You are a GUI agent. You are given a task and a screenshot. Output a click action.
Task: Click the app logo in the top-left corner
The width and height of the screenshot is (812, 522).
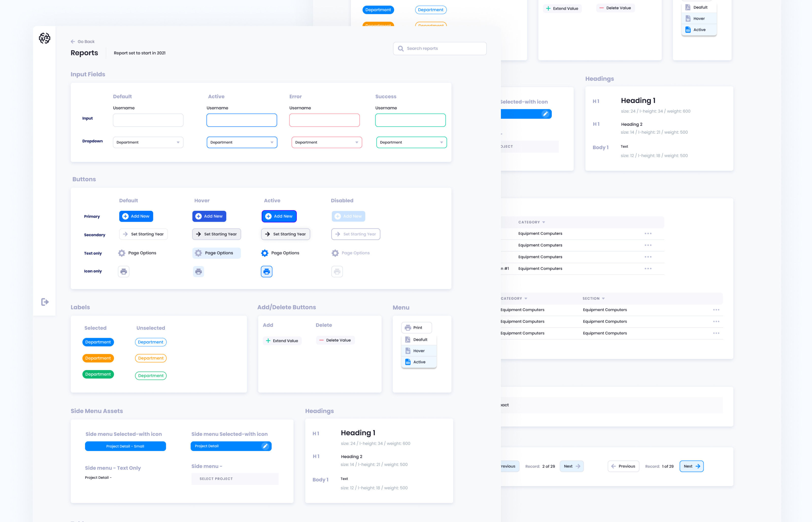(x=44, y=38)
